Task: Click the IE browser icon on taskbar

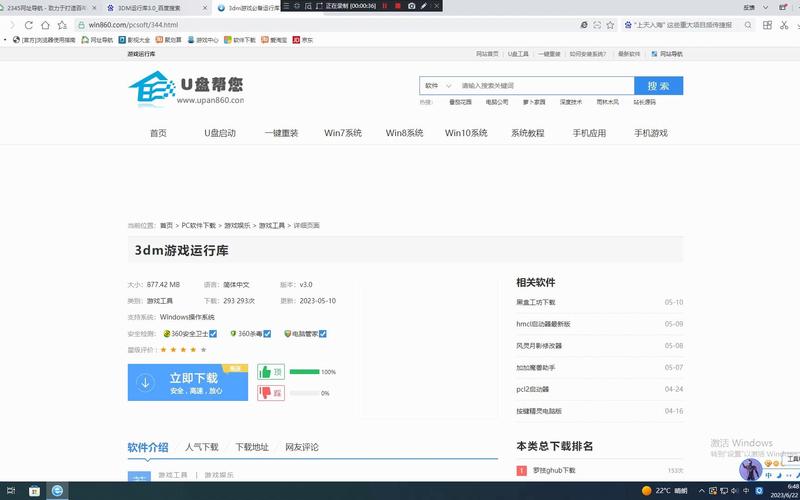Action: (57, 491)
